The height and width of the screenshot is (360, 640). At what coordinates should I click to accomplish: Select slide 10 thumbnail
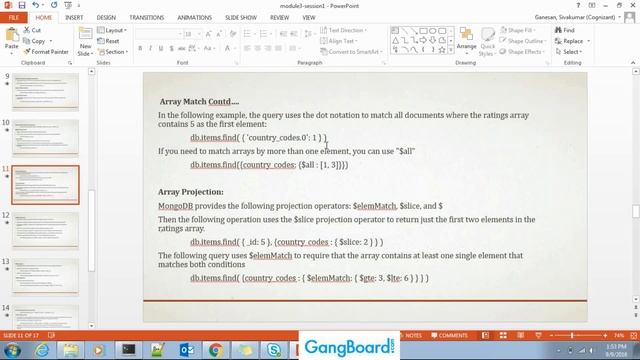pyautogui.click(x=45, y=138)
